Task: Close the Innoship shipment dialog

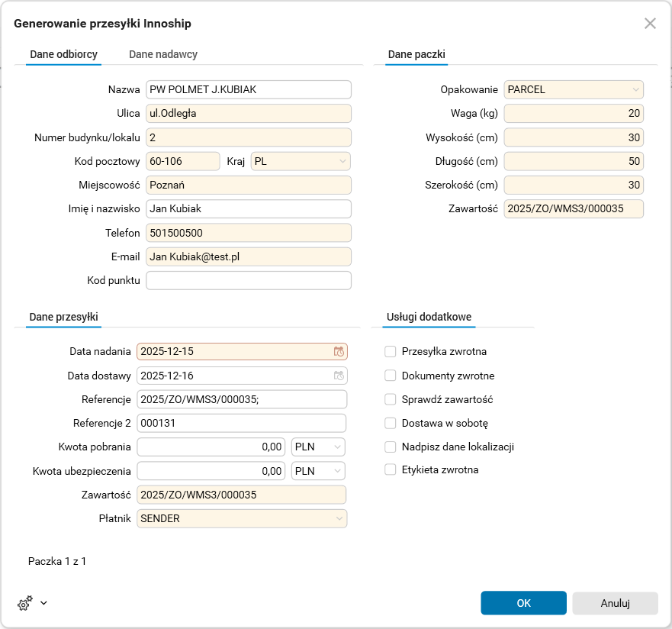Action: 650,24
